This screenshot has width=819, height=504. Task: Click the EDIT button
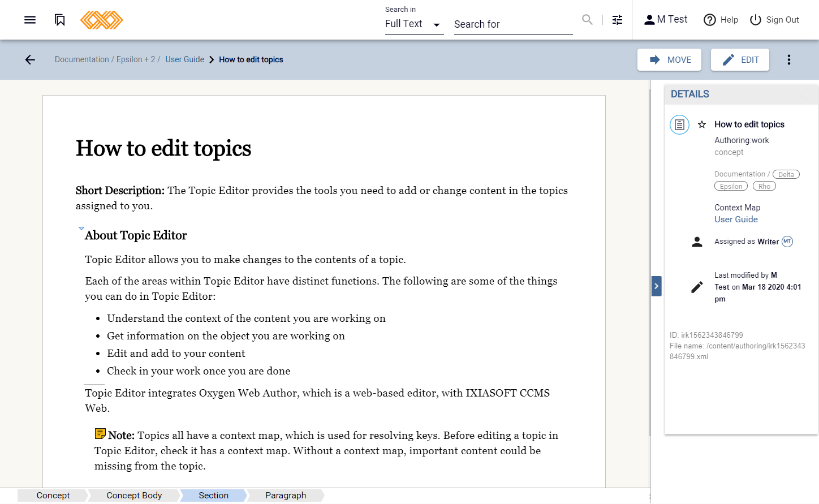click(740, 59)
